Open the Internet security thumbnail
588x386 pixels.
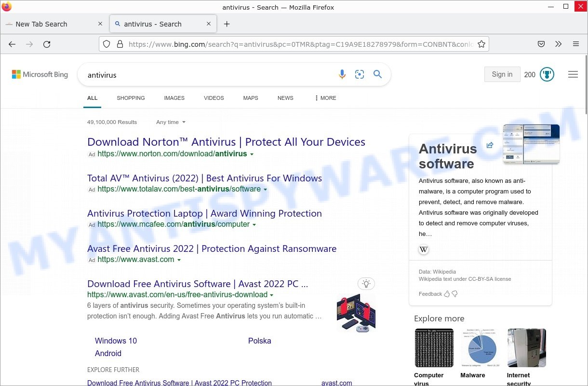(527, 348)
